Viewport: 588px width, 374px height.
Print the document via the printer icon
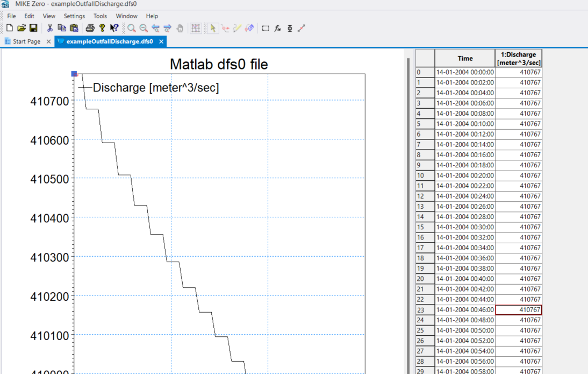pyautogui.click(x=90, y=28)
